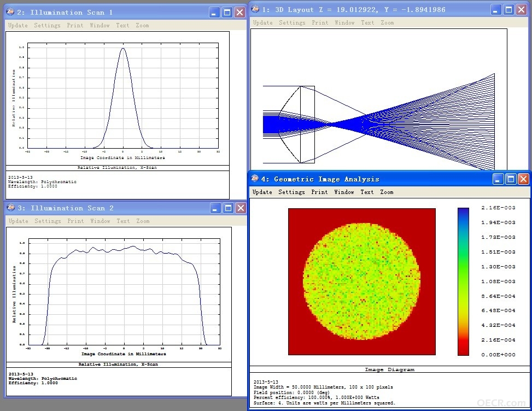The width and height of the screenshot is (532, 411).
Task: Open Text menu in Geometric Image Analysis
Action: click(367, 192)
